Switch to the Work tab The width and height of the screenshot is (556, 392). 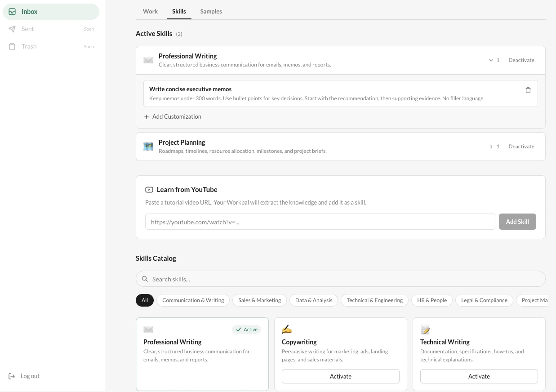click(150, 11)
